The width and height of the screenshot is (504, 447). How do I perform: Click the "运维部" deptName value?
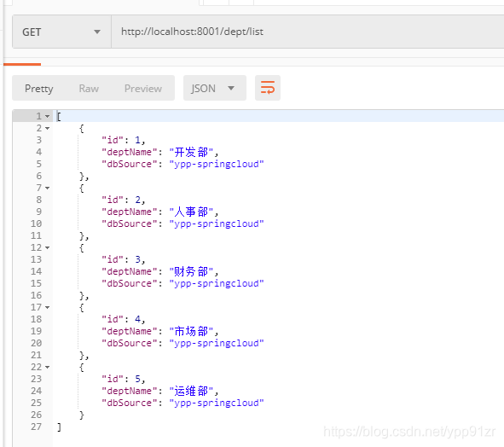(x=191, y=391)
